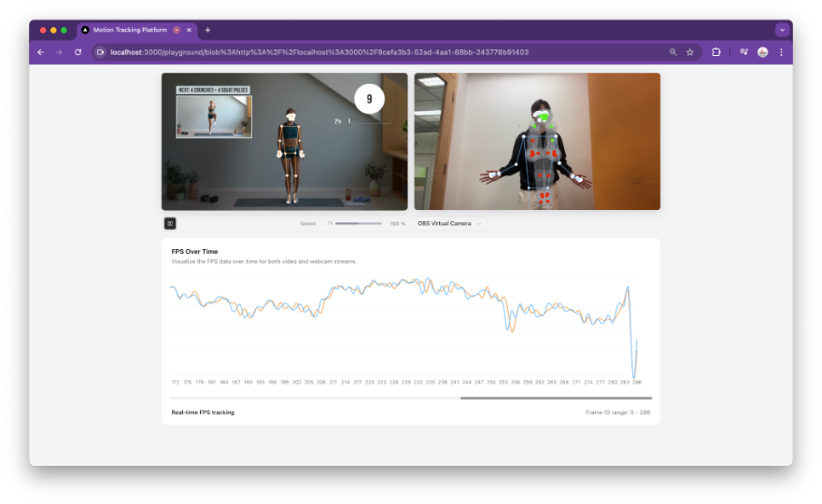Open the OBS Virtual Camera dropdown

pyautogui.click(x=450, y=224)
